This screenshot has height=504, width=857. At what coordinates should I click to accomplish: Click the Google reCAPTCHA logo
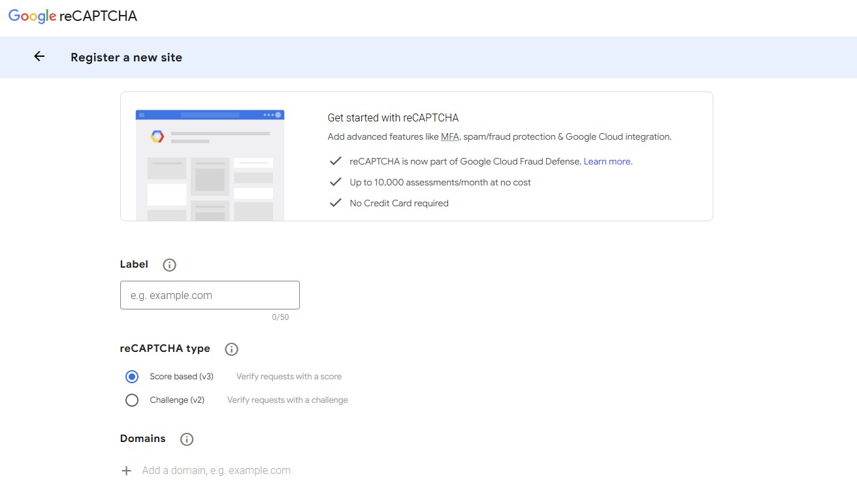point(73,16)
